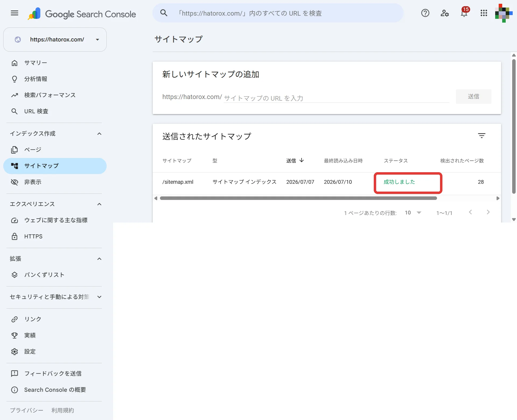The image size is (517, 420).
Task: Click the 最終読み込み日時 column header
Action: pyautogui.click(x=343, y=161)
